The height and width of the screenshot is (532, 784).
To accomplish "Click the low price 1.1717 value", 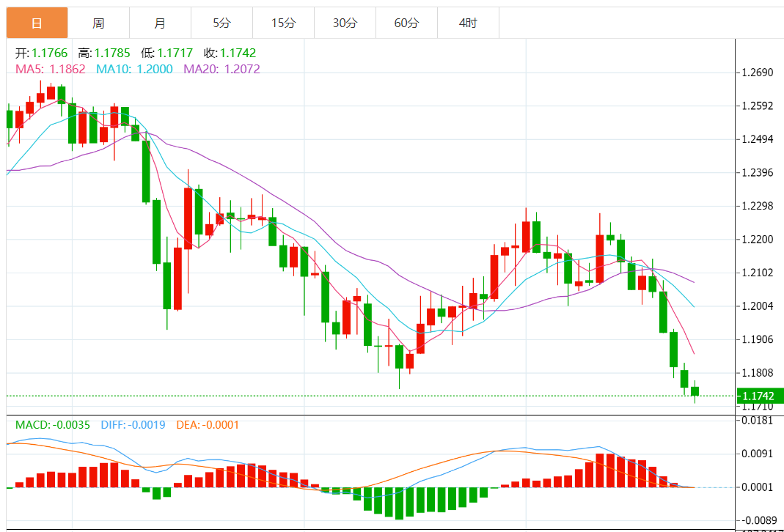I will (175, 53).
